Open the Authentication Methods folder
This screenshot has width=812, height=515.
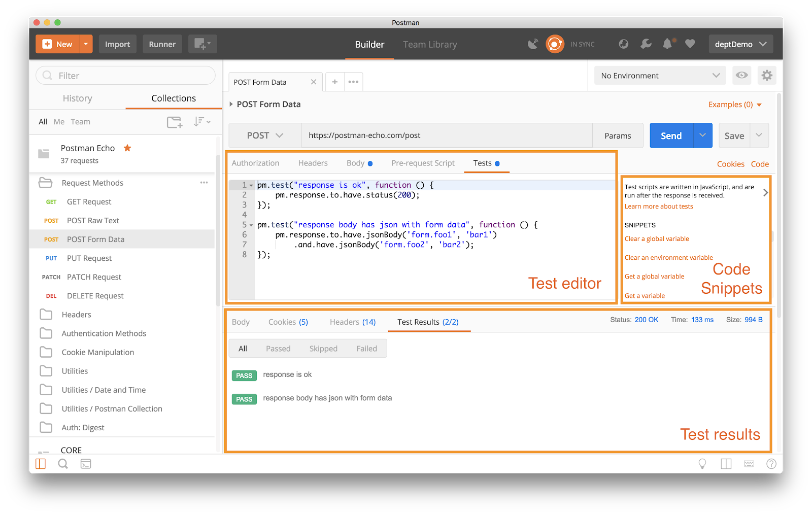click(x=104, y=333)
